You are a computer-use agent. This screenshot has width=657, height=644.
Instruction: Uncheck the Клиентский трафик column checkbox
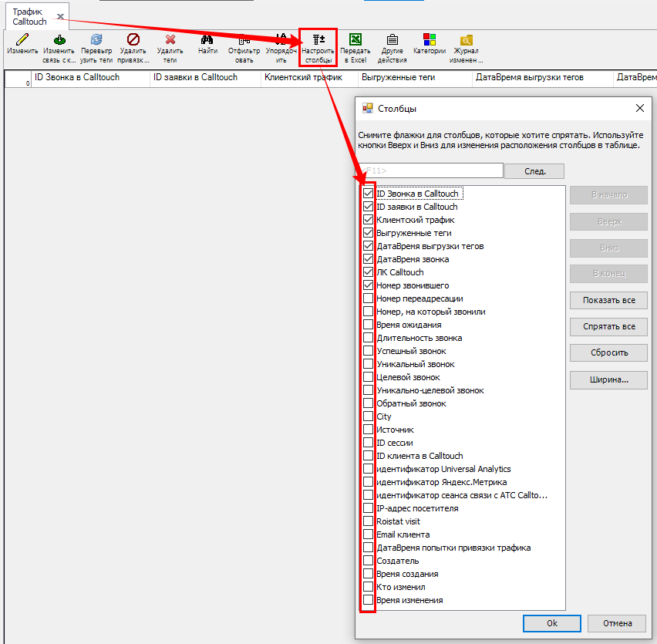(x=368, y=220)
